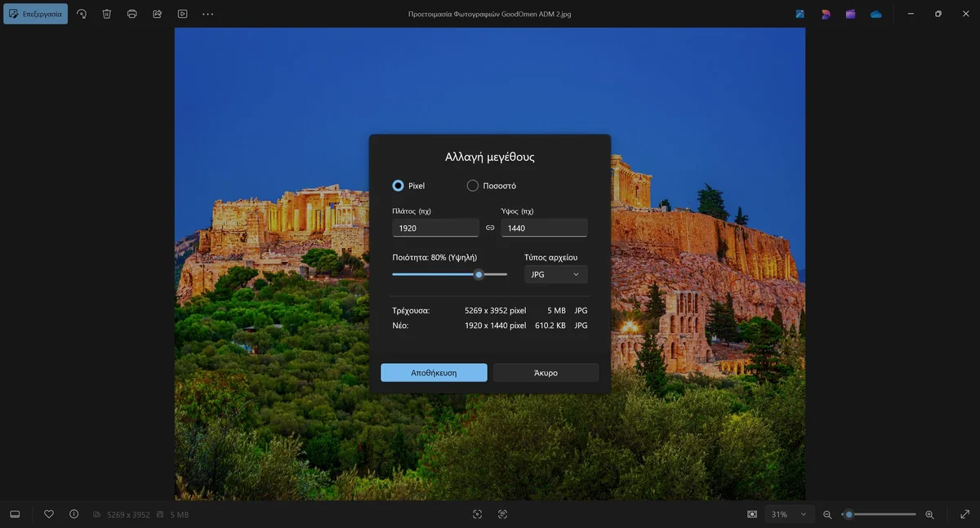980x528 pixels.
Task: Start slideshow with the play icon
Action: tap(183, 14)
